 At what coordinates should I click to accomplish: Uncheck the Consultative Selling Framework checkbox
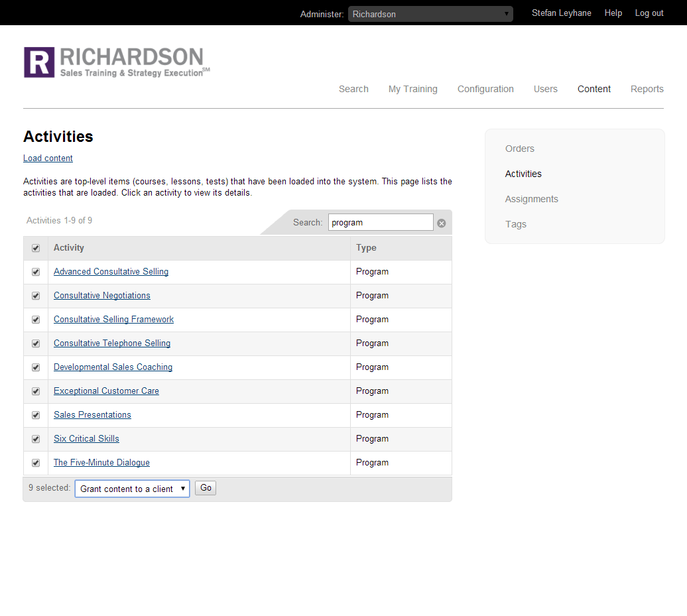pyautogui.click(x=36, y=320)
